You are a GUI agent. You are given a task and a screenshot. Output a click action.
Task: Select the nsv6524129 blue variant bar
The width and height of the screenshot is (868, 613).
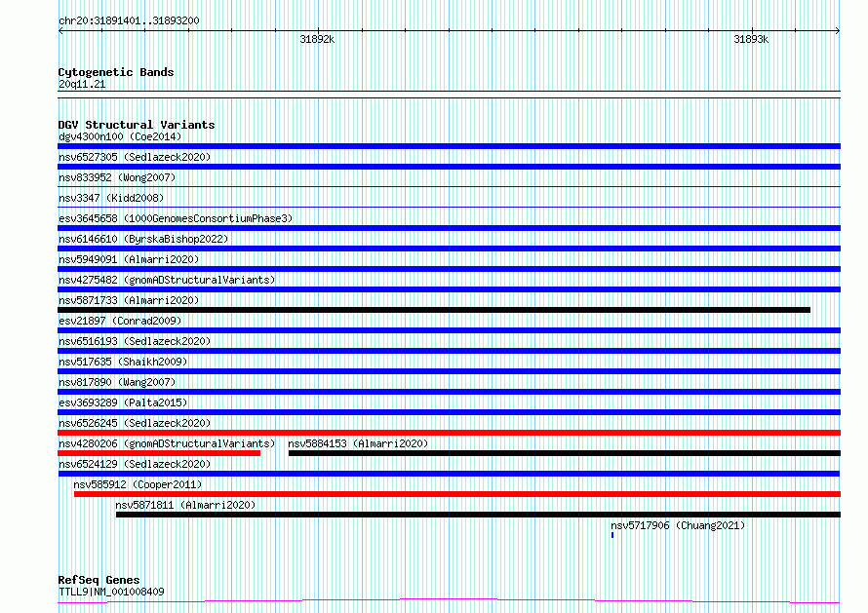coord(449,474)
